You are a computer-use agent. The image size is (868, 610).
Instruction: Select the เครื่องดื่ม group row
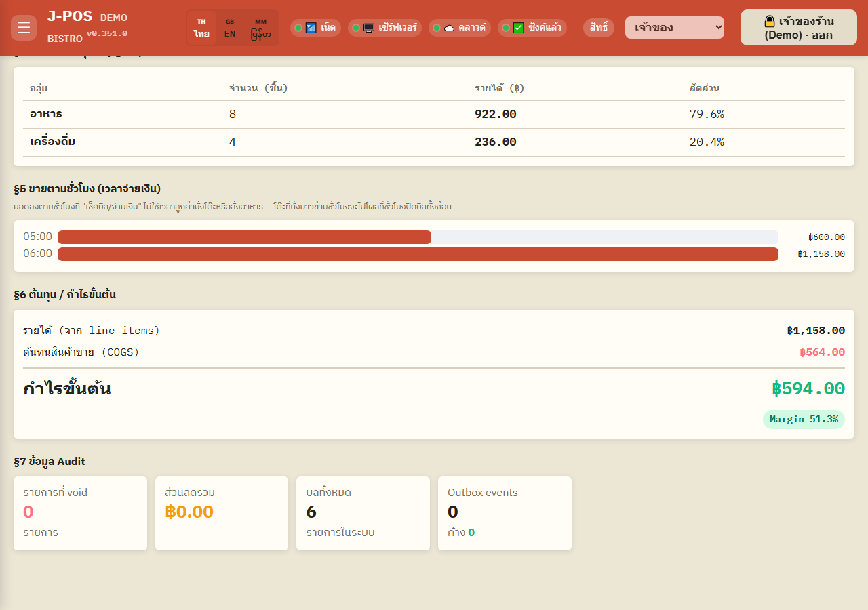434,142
